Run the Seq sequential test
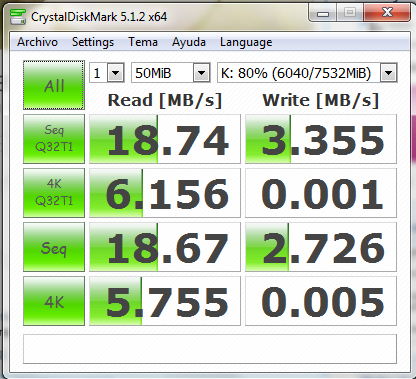416x379 pixels. (54, 247)
